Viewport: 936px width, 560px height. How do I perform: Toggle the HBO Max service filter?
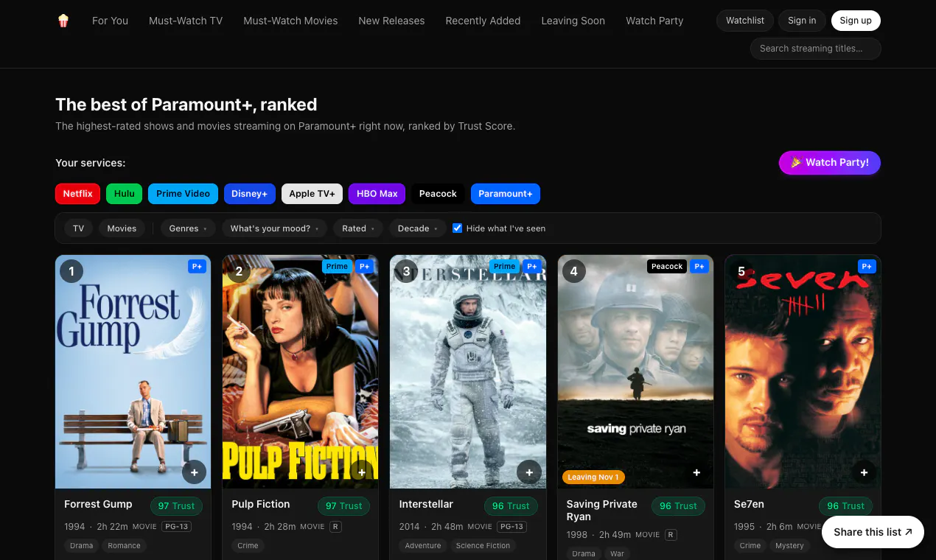click(377, 194)
